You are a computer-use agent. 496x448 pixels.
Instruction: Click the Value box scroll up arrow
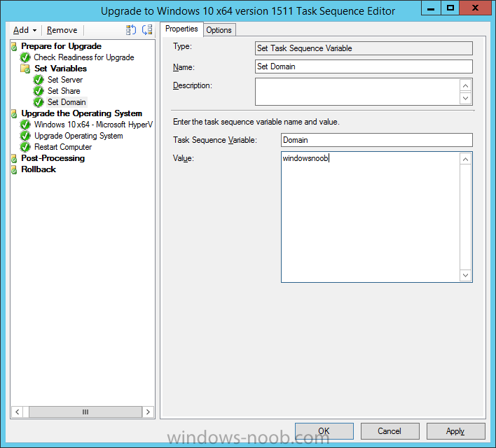pyautogui.click(x=465, y=160)
